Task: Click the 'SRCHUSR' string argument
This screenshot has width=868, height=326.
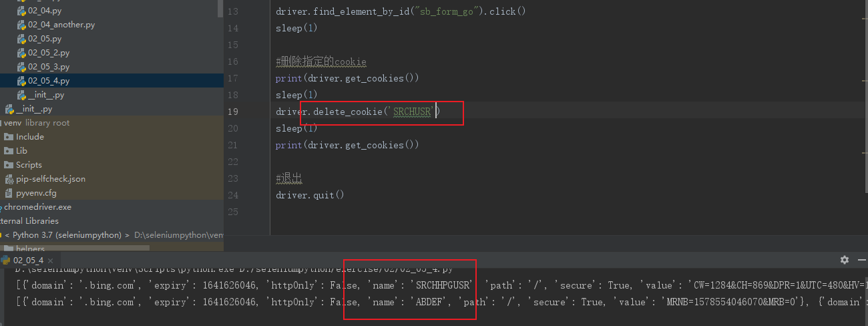Action: coord(412,112)
